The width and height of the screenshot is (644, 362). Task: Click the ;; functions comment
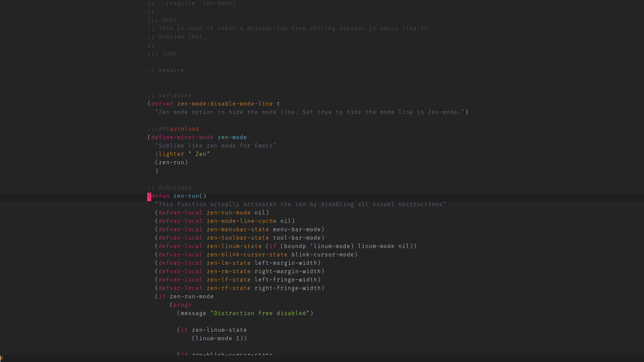coord(170,188)
